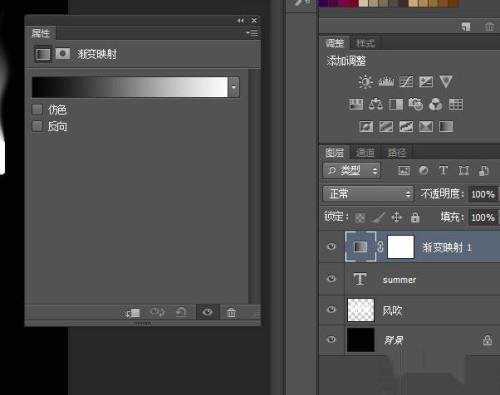The width and height of the screenshot is (500, 395).
Task: Click the black-to-white gradient bar
Action: (x=130, y=87)
